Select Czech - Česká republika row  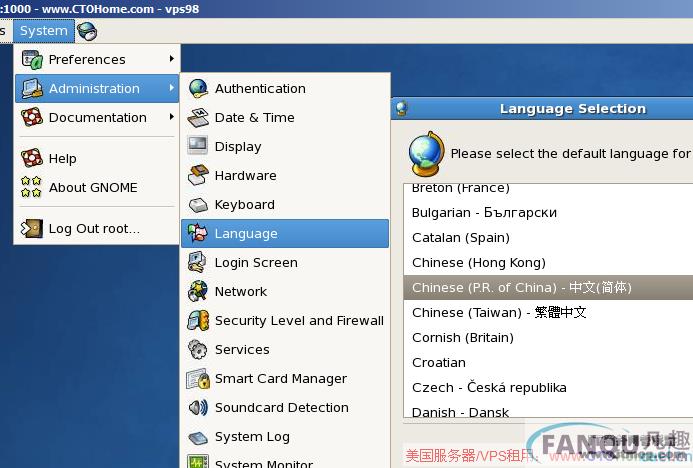[x=548, y=388]
